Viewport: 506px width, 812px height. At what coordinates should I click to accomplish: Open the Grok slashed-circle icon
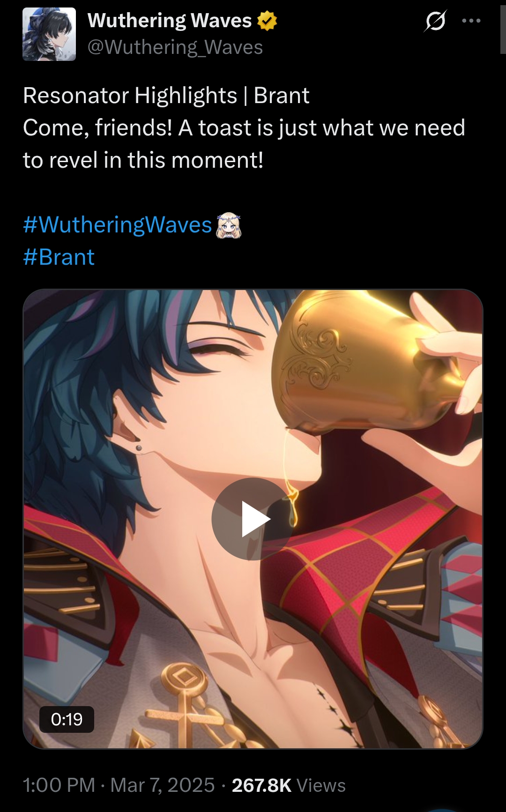(x=435, y=21)
